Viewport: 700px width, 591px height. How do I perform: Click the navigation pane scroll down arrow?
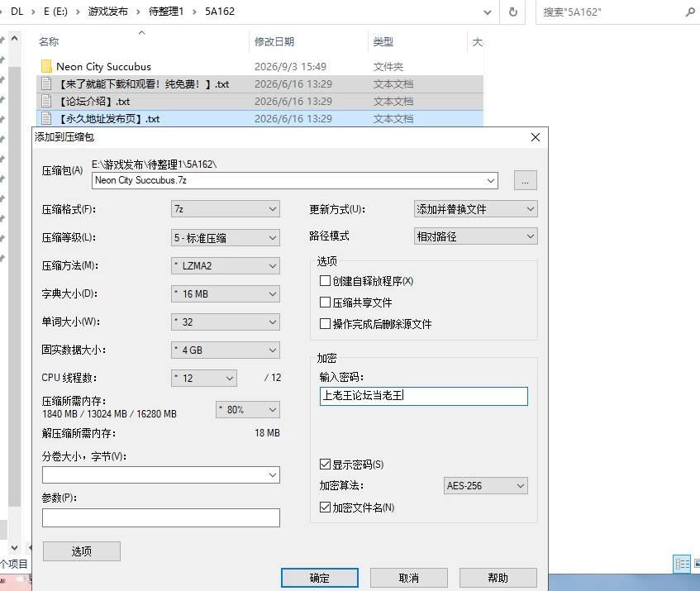click(14, 548)
